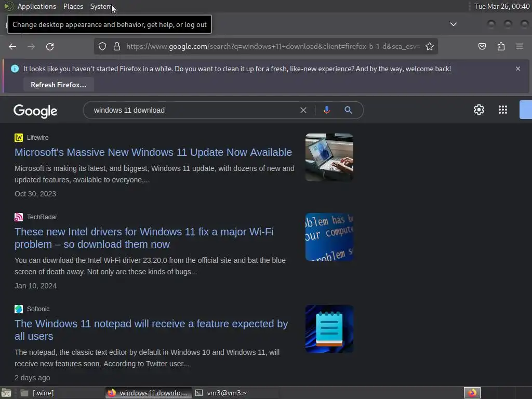Open the notepad thumbnail of Softonic article
Screen dimensions: 532x399
(329, 329)
